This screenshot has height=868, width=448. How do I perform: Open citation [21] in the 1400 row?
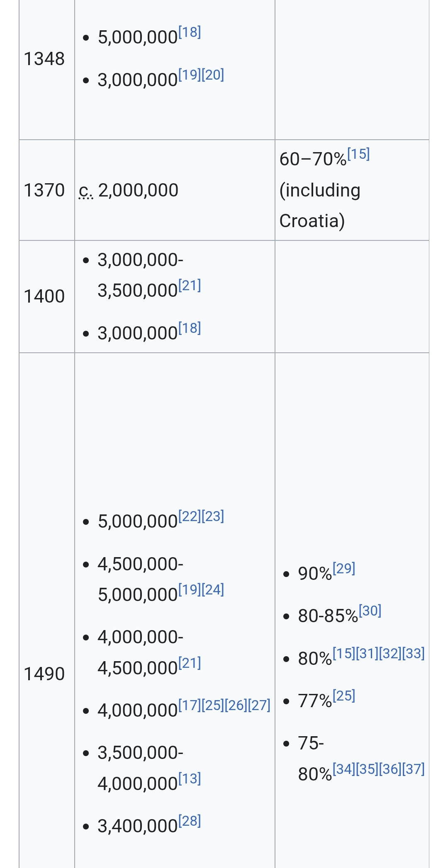point(190,286)
